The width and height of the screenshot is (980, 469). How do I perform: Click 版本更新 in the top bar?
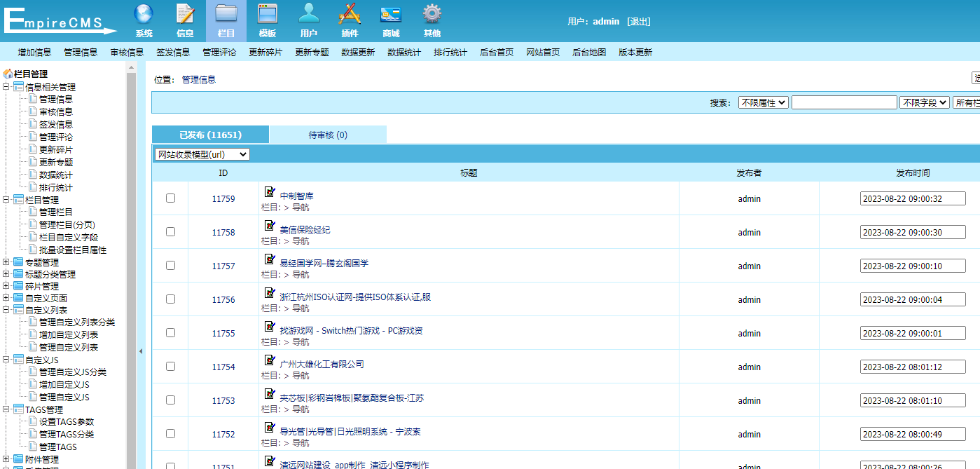(635, 53)
